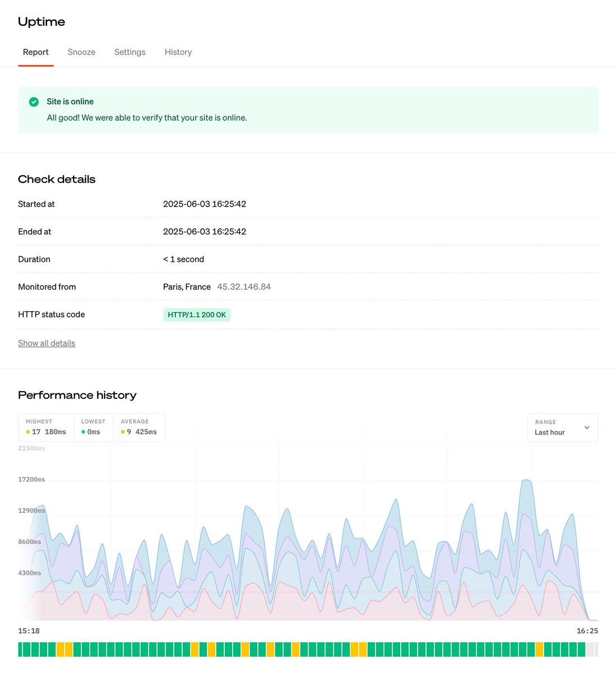The image size is (616, 675).
Task: Click the Site is online heading
Action: point(70,102)
